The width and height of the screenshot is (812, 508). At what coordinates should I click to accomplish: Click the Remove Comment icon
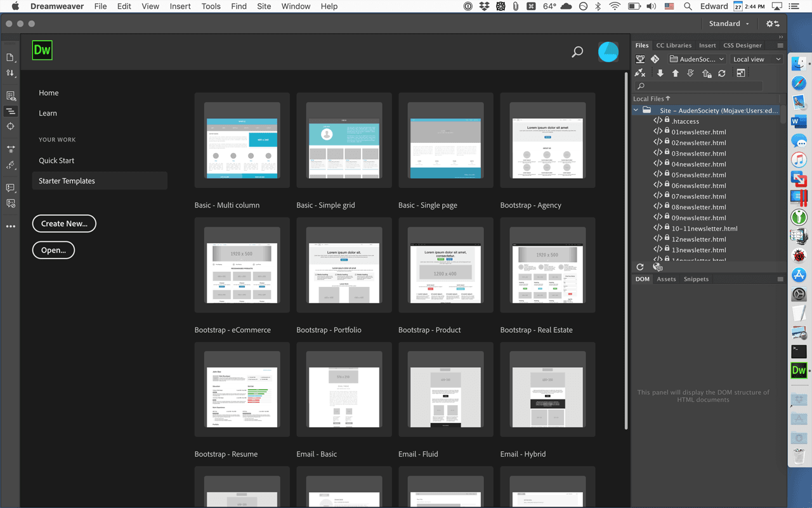[x=10, y=203]
